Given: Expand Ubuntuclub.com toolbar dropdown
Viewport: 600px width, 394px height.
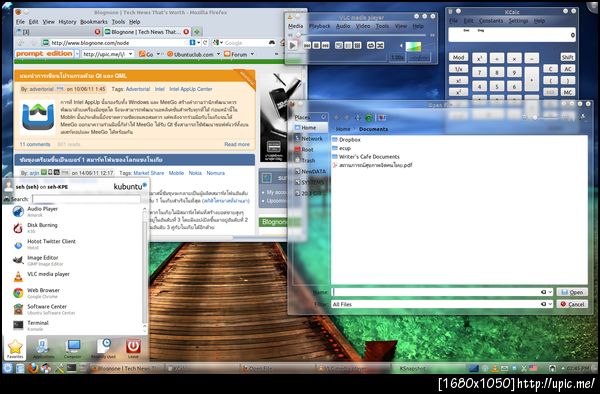Looking at the screenshot, I should click(x=219, y=54).
